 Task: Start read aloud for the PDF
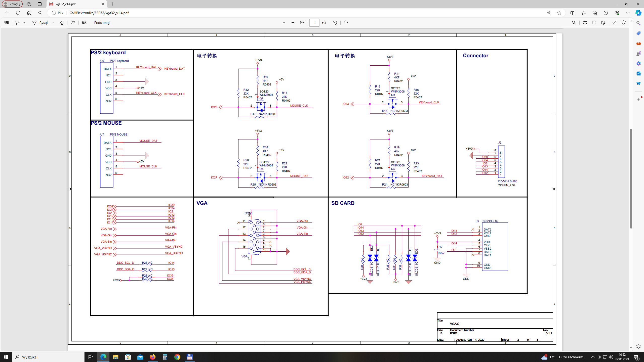pos(73,23)
